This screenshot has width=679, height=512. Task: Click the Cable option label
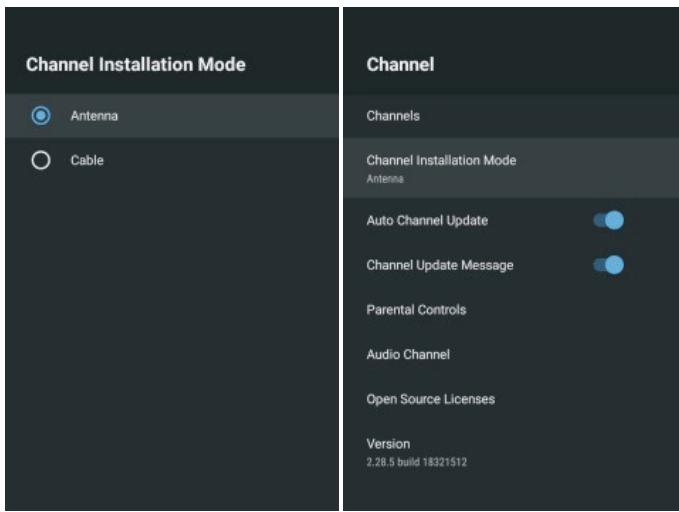point(87,160)
